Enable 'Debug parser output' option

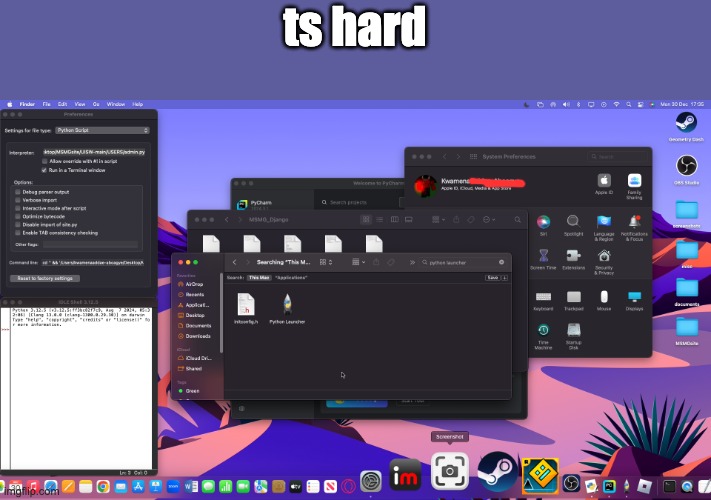point(18,192)
